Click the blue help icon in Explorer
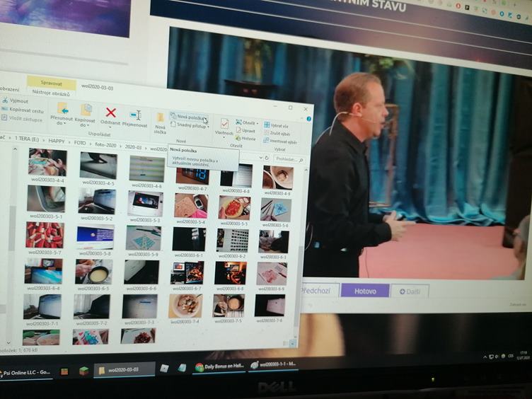 [x=308, y=119]
